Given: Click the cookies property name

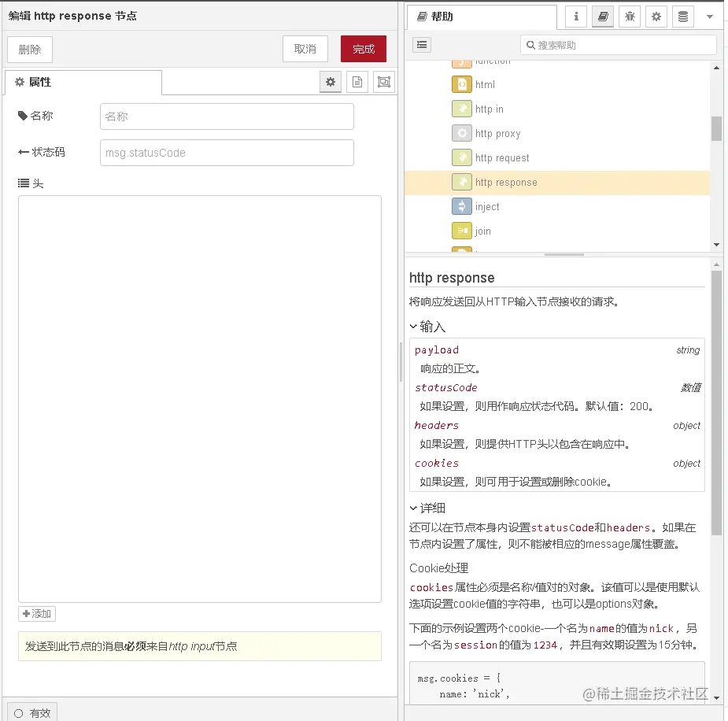Looking at the screenshot, I should [x=437, y=464].
